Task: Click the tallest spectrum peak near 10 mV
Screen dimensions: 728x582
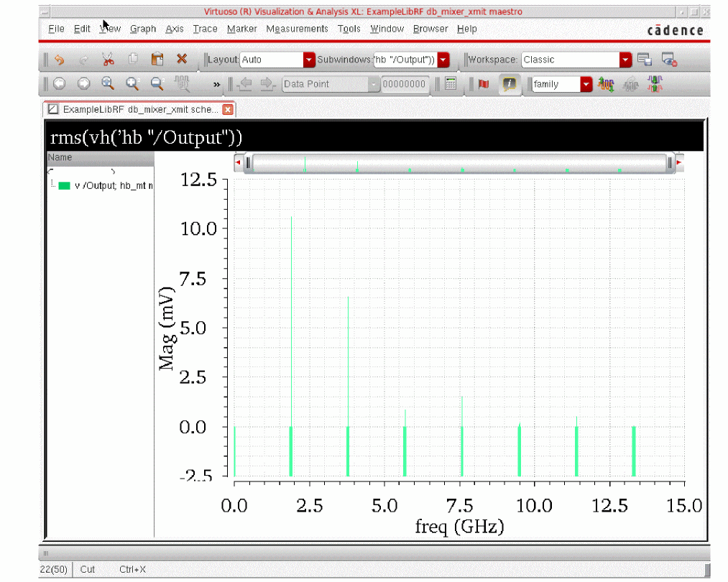Action: (x=291, y=321)
